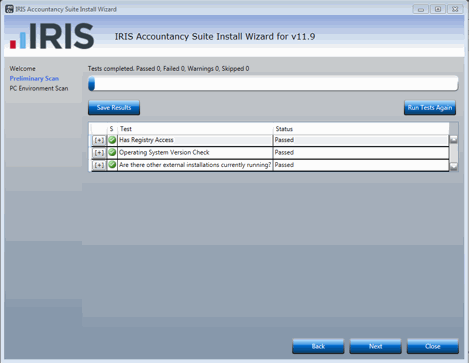Select the Welcome step in sidebar
This screenshot has height=363, width=469.
pos(22,69)
